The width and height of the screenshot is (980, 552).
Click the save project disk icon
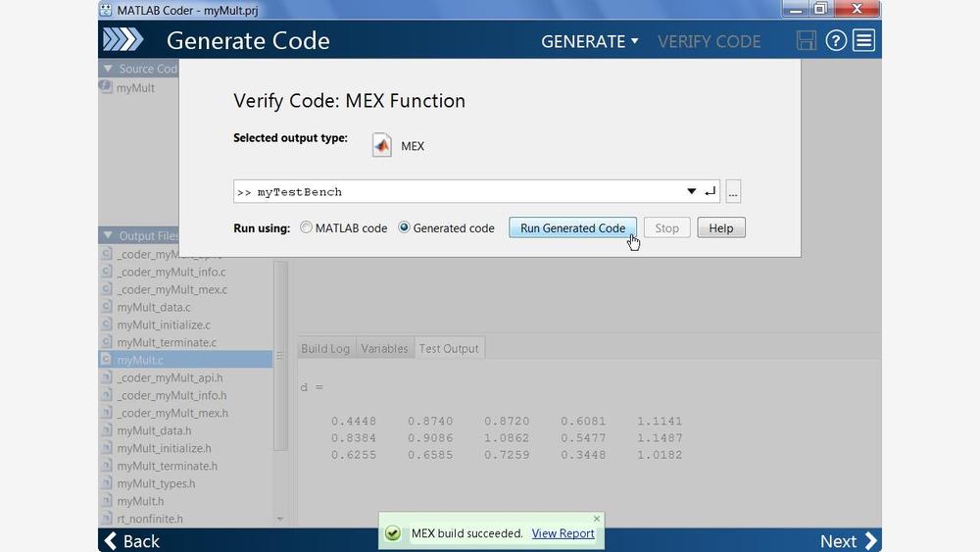(x=807, y=40)
